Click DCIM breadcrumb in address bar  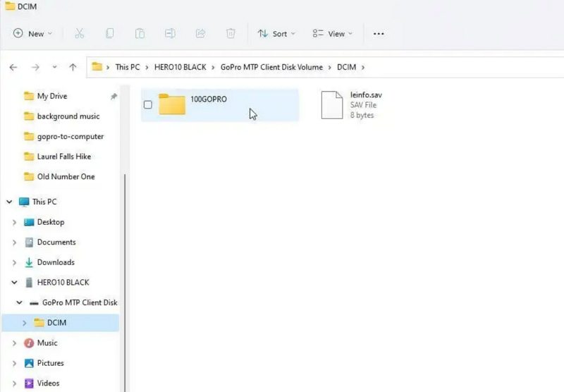pyautogui.click(x=346, y=67)
